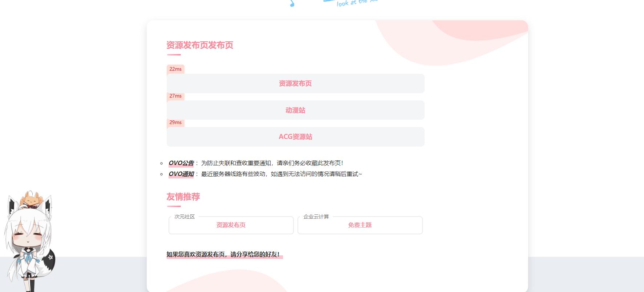Image resolution: width=644 pixels, height=292 pixels.
Task: Click the 22ms latency badge
Action: (x=175, y=69)
